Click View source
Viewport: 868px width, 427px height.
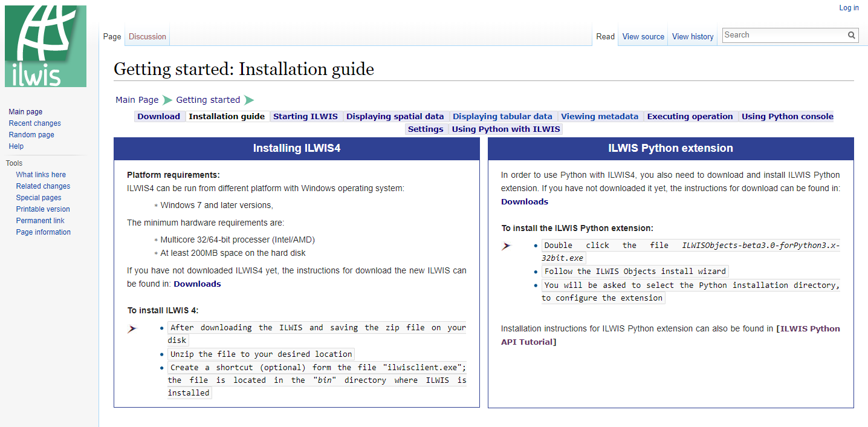(x=643, y=36)
